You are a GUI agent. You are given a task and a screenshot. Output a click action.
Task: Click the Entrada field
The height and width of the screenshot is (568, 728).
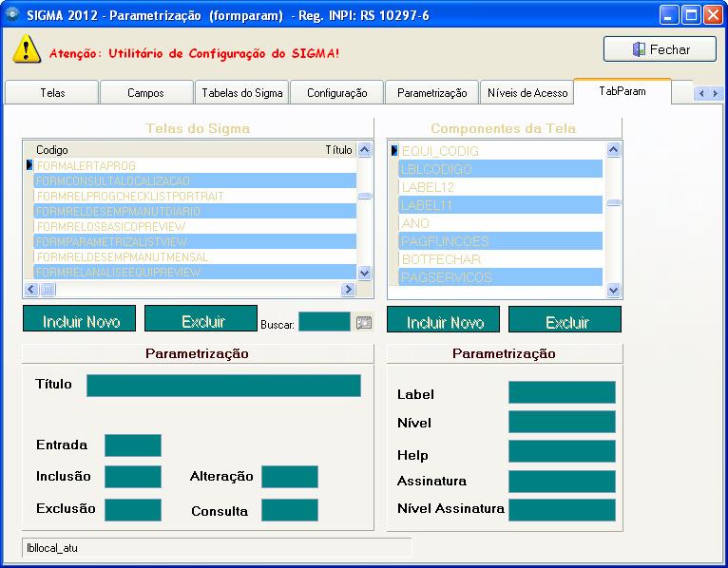133,445
